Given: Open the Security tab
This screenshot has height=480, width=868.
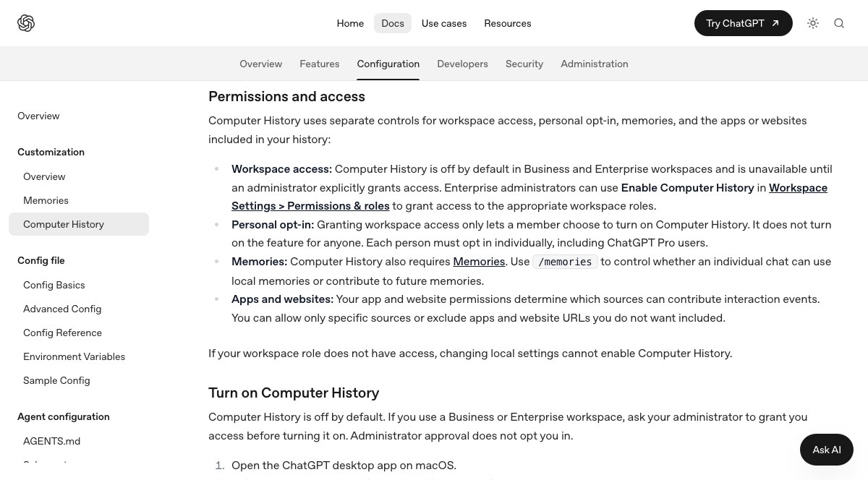Looking at the screenshot, I should pos(524,64).
